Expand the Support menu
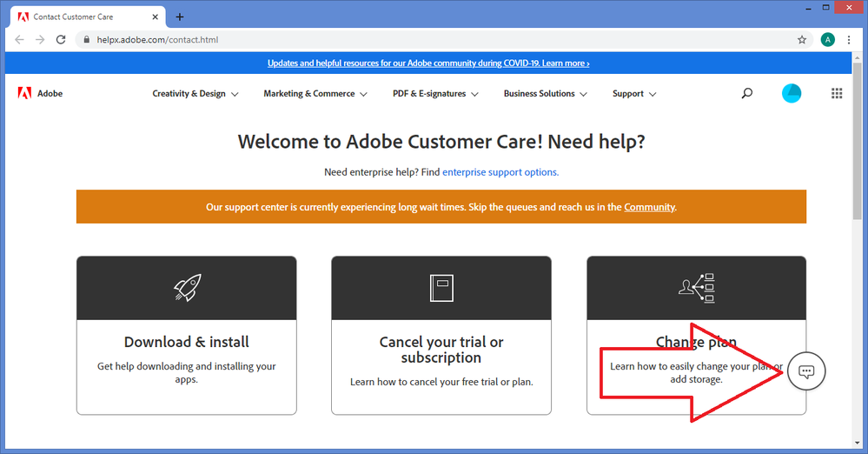 click(x=634, y=94)
